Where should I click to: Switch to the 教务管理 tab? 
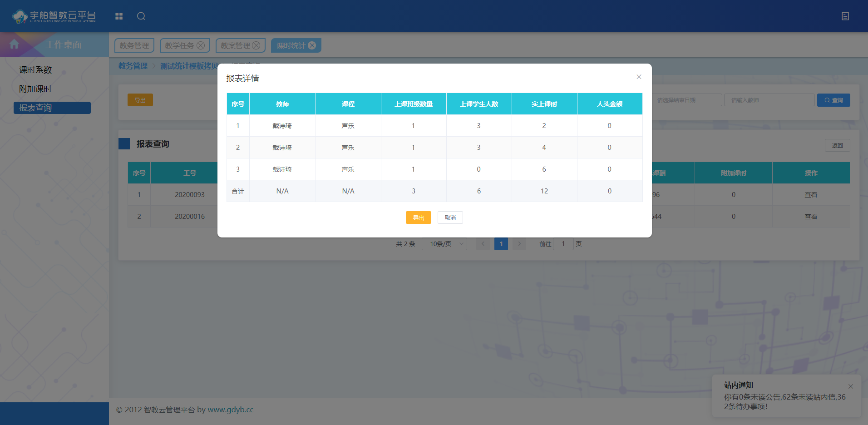(x=134, y=45)
